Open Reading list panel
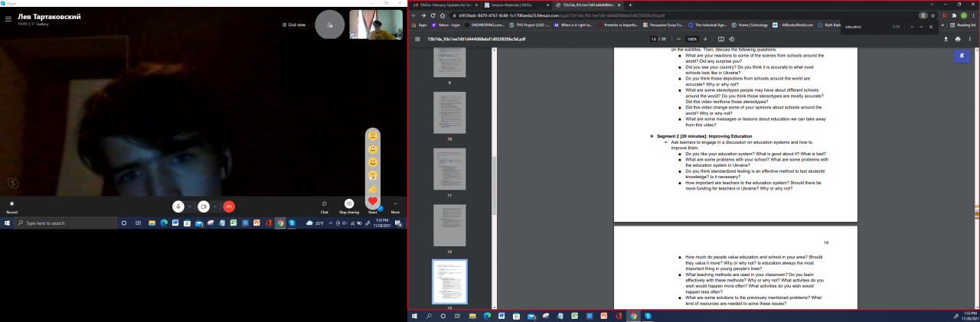Image resolution: width=980 pixels, height=322 pixels. coord(962,24)
